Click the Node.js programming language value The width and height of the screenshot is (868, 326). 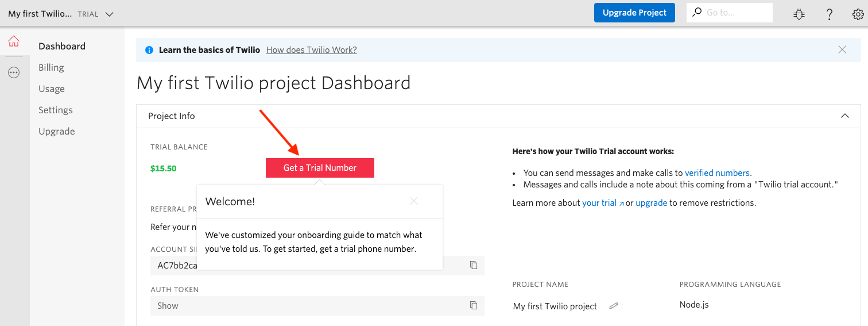click(x=694, y=305)
